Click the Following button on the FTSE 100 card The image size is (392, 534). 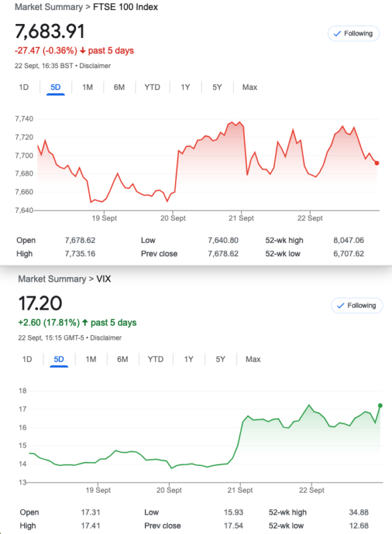(x=353, y=33)
